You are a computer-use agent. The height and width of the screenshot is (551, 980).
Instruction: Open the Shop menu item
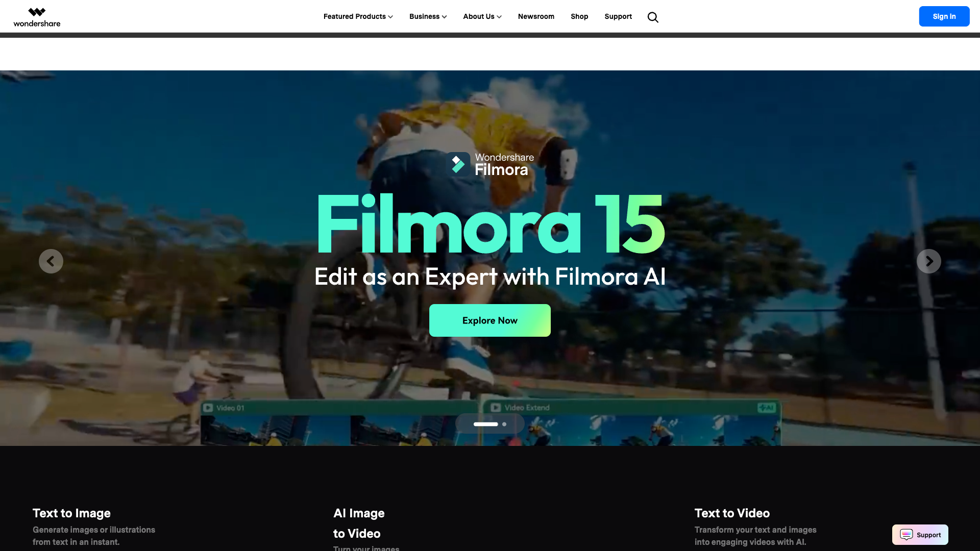[x=579, y=16]
